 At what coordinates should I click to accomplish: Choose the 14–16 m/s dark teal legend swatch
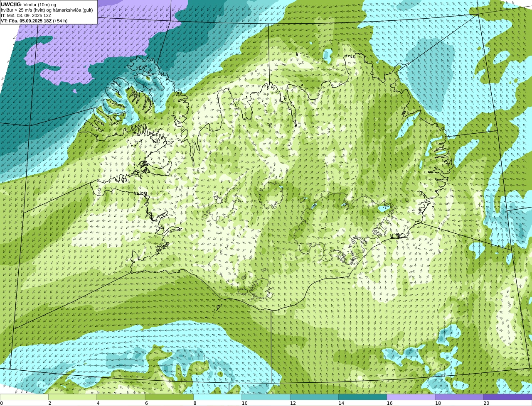[x=362, y=397]
